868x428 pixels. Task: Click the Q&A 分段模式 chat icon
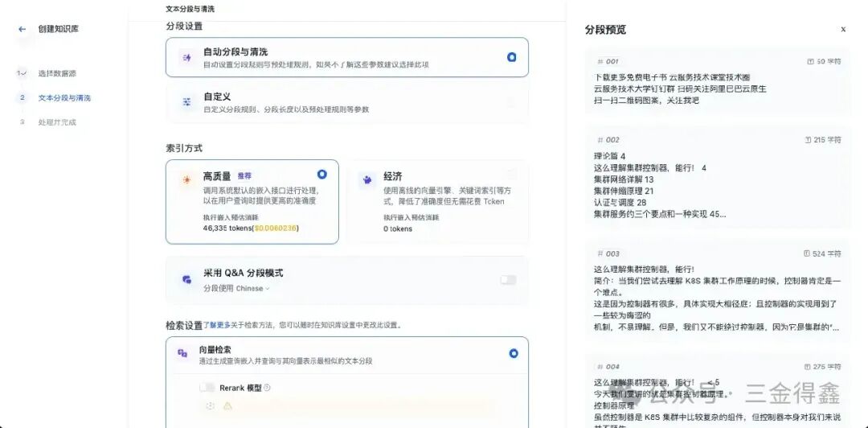tap(187, 279)
